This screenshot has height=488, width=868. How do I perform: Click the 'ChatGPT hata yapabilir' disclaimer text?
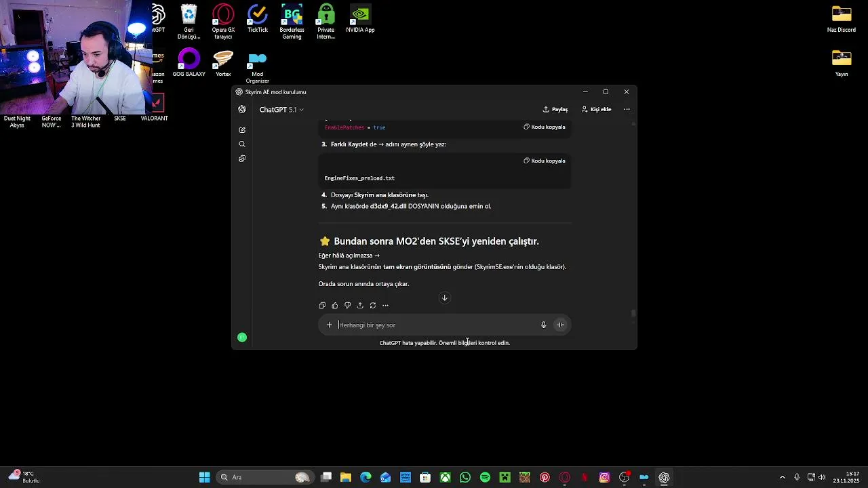(444, 343)
